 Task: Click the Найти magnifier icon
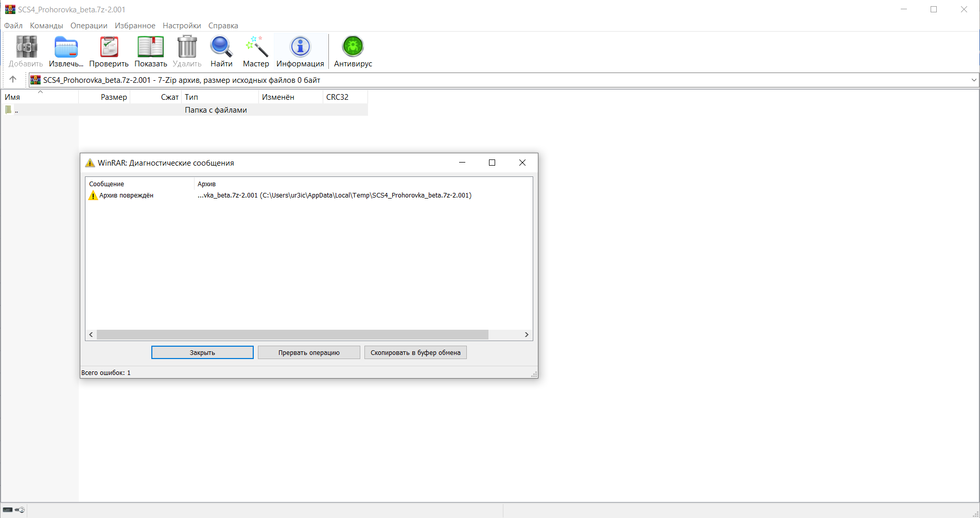pos(221,47)
